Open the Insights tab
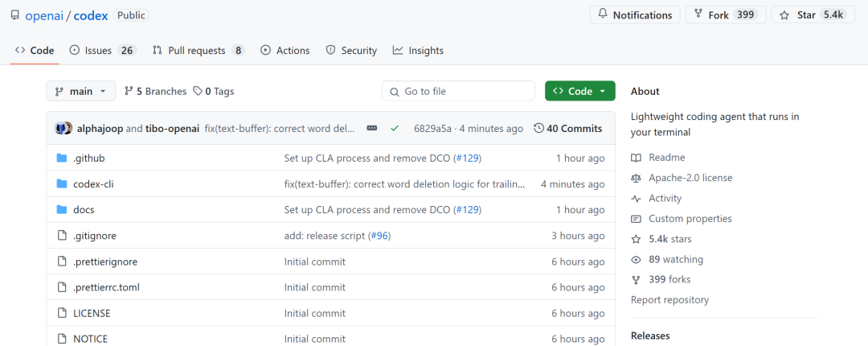The width and height of the screenshot is (868, 346). tap(418, 51)
